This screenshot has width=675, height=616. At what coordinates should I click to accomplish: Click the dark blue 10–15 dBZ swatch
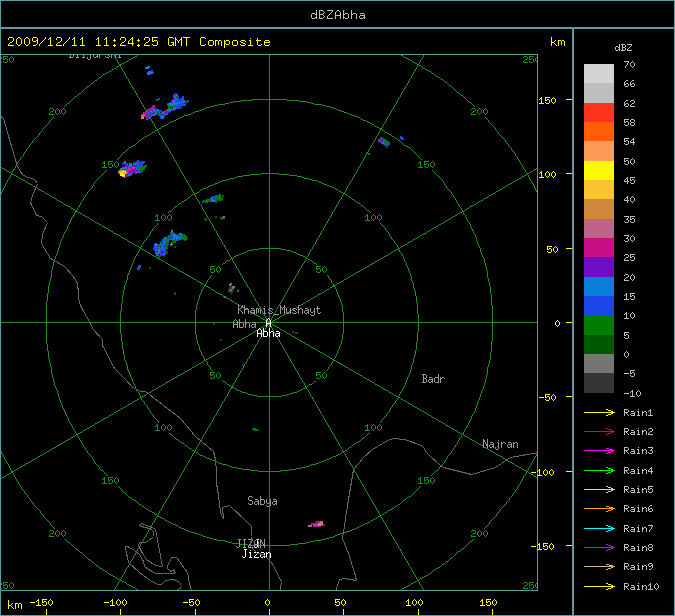pos(599,305)
